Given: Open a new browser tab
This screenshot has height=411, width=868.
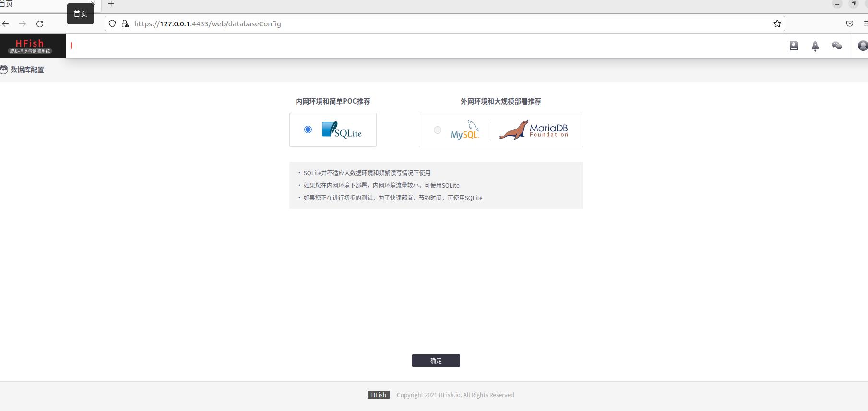Looking at the screenshot, I should click(x=111, y=4).
